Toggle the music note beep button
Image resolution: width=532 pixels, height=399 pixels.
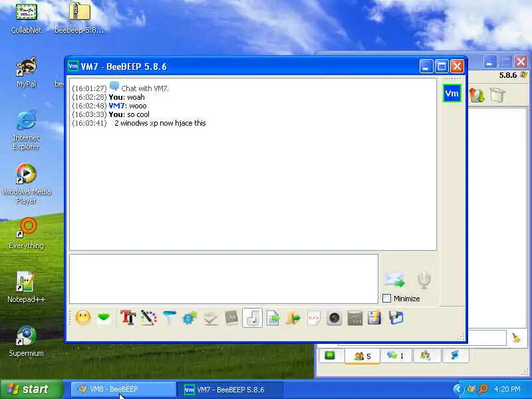pyautogui.click(x=252, y=318)
